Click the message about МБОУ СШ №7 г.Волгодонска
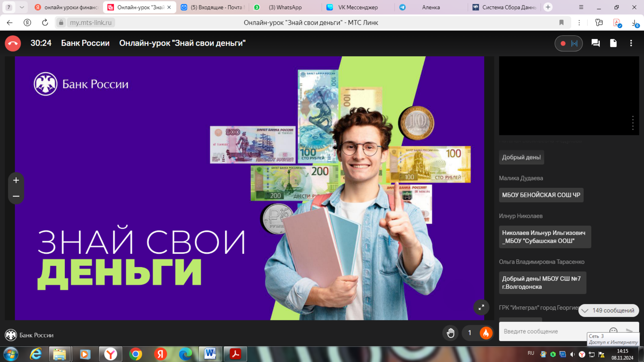The height and width of the screenshot is (362, 644). (542, 283)
